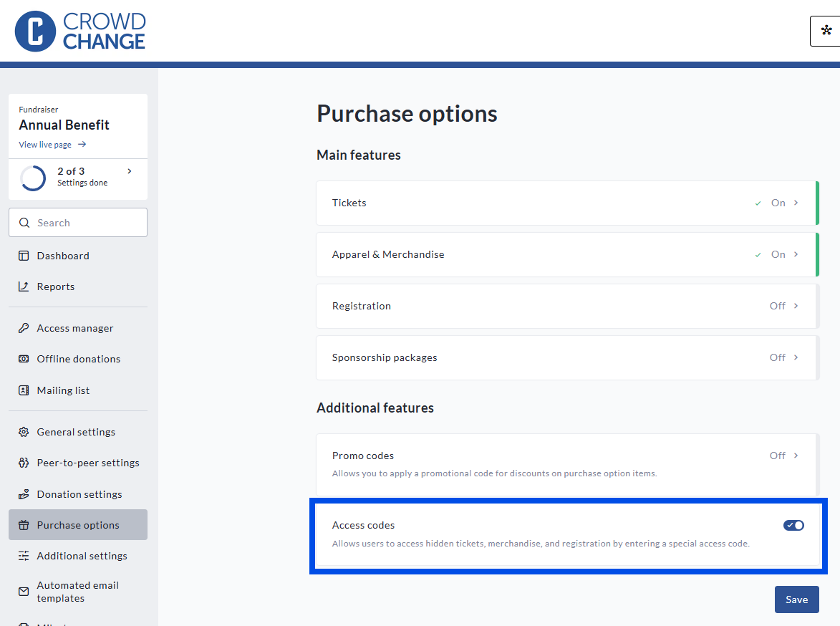840x626 pixels.
Task: Expand the Tickets feature row chevron
Action: [x=796, y=203]
